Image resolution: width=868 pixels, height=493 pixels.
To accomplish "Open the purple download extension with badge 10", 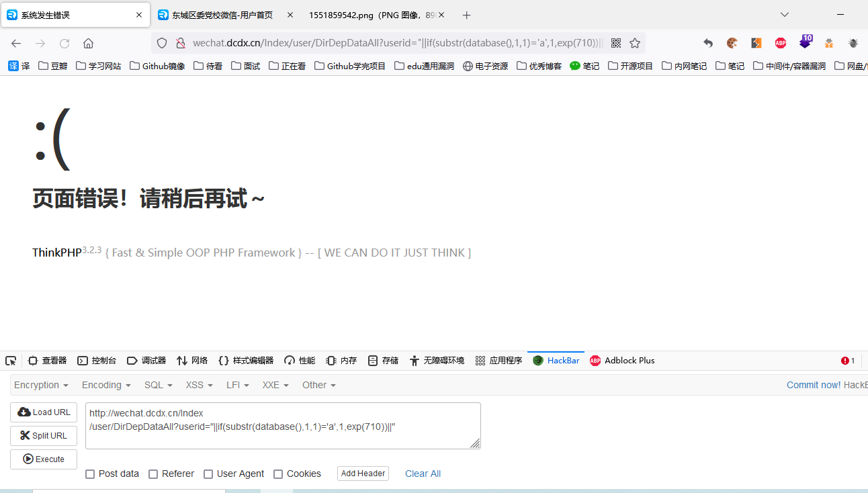I will point(805,42).
